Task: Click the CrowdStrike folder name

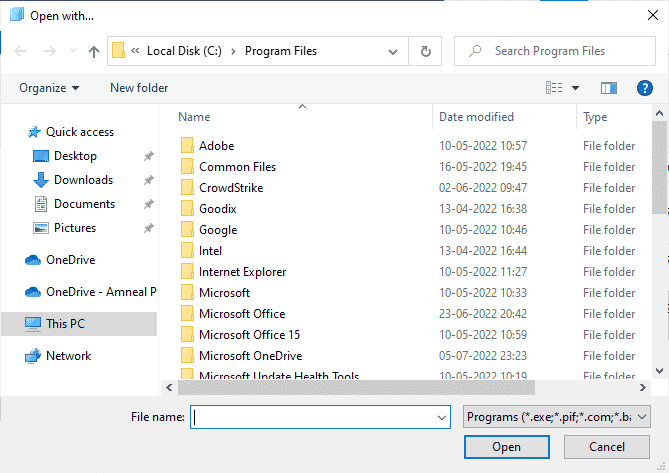Action: click(x=231, y=188)
